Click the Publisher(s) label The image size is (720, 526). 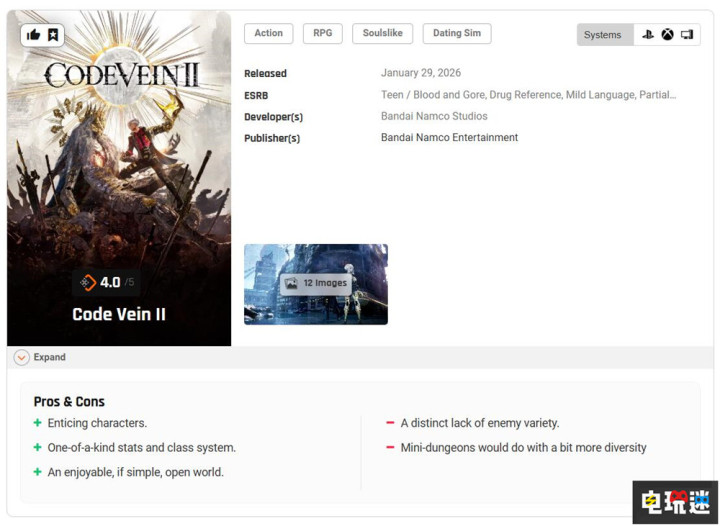272,138
